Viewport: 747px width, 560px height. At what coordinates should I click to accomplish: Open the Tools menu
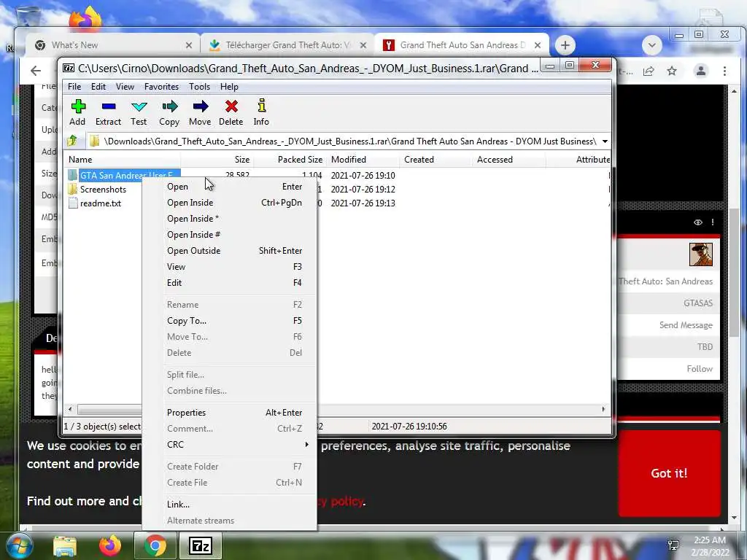click(x=199, y=87)
